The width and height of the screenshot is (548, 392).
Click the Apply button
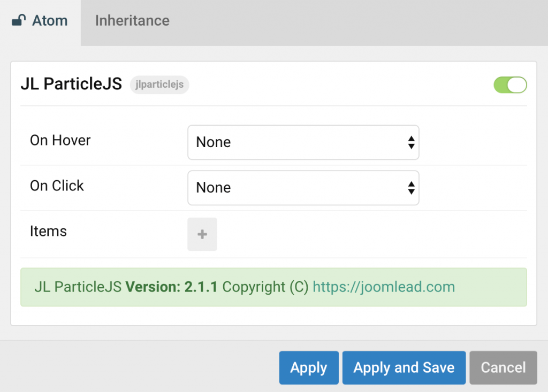pos(309,367)
